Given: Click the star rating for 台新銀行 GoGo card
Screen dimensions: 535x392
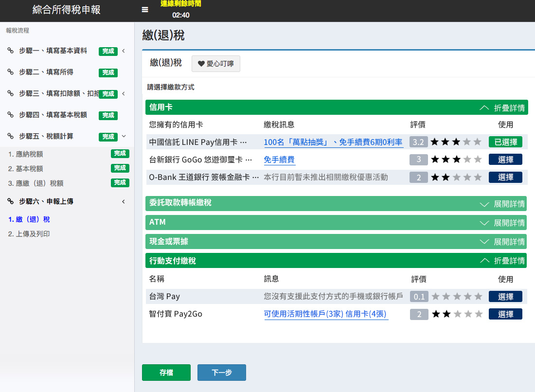Looking at the screenshot, I should 456,160.
